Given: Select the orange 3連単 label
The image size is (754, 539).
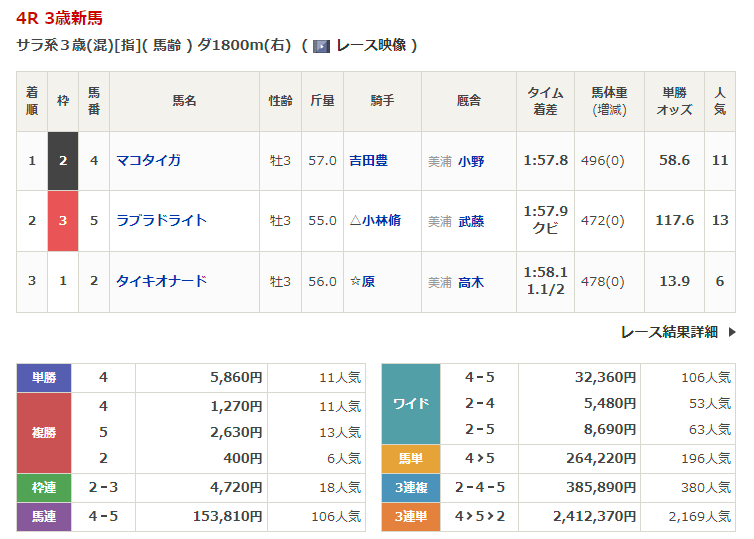Looking at the screenshot, I should click(x=410, y=516).
